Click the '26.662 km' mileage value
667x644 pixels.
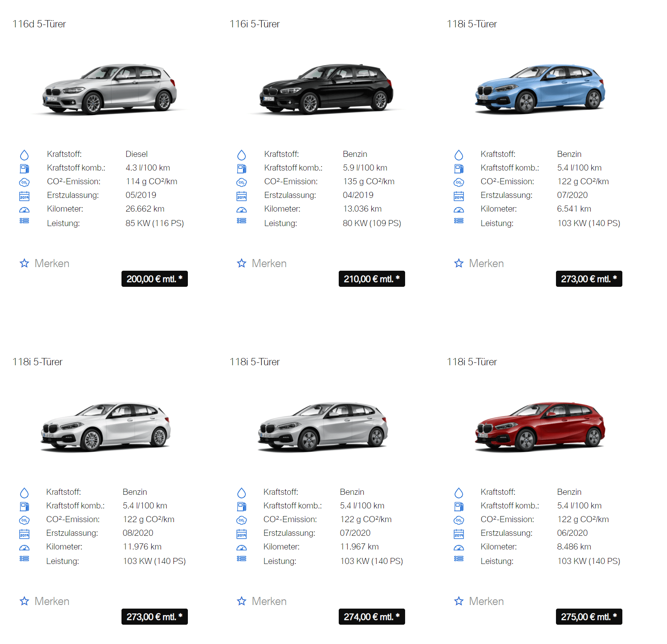coord(145,209)
